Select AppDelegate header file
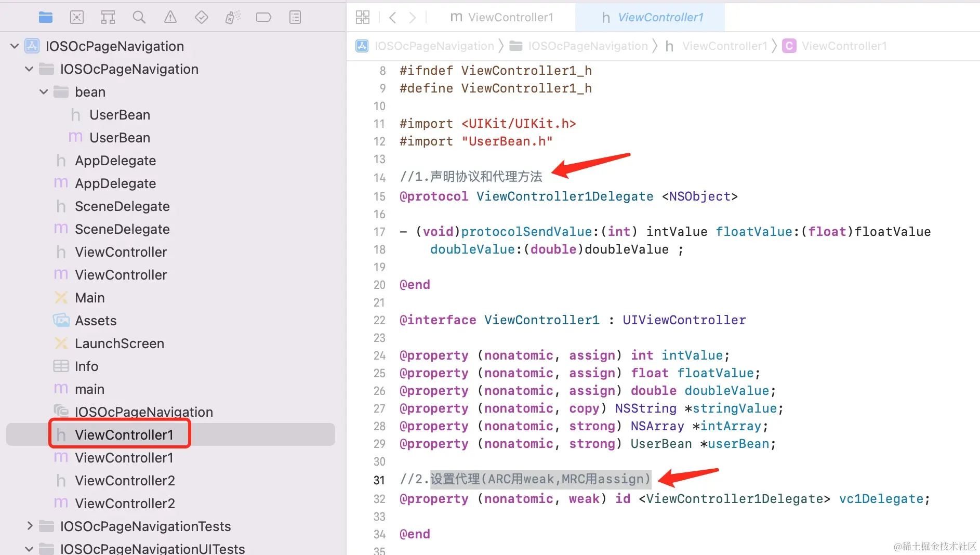This screenshot has height=555, width=980. coord(115,161)
